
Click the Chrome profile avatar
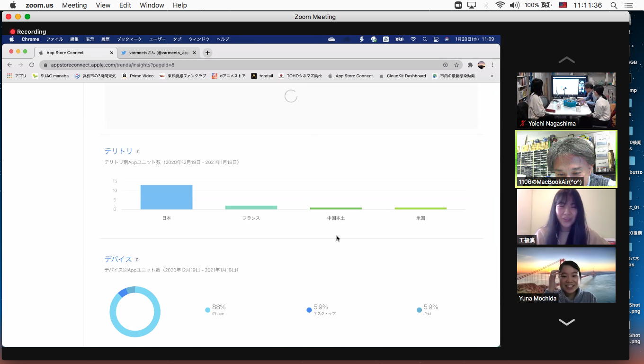coord(482,65)
